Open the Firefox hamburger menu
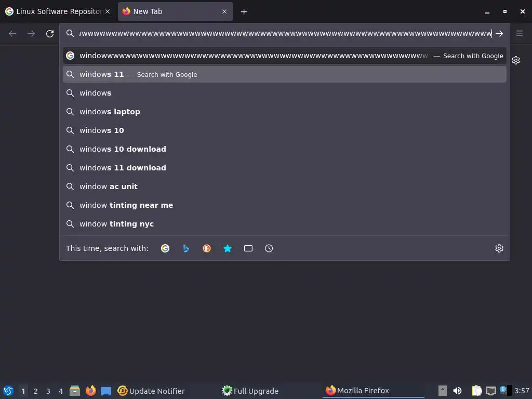Image resolution: width=532 pixels, height=399 pixels. [x=520, y=33]
